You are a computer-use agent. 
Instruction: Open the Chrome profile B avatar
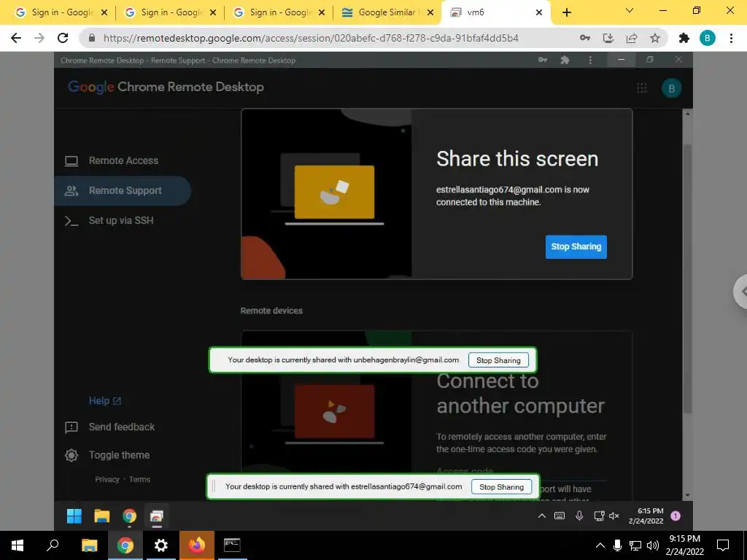pyautogui.click(x=708, y=38)
